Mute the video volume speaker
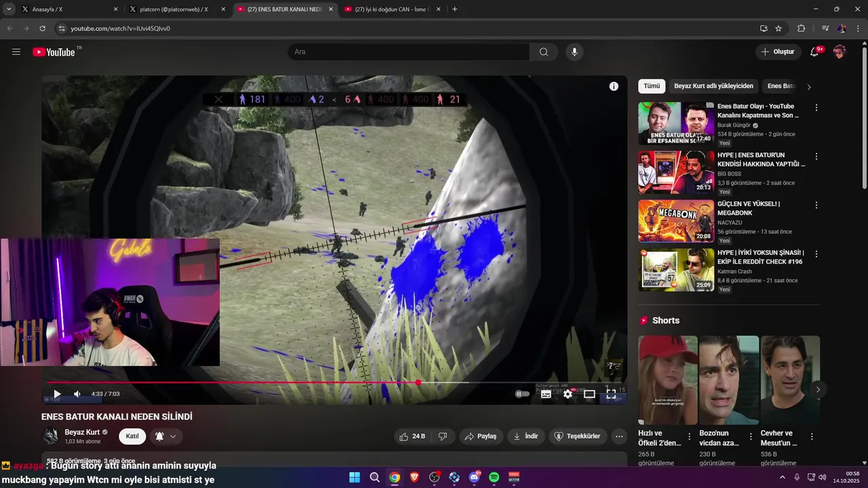 point(77,394)
